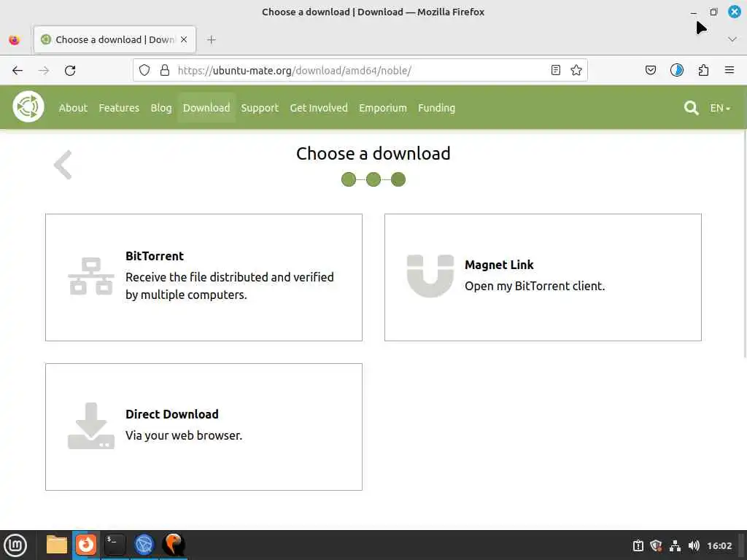The image size is (747, 560).
Task: Go back using the browser back arrow
Action: [18, 71]
